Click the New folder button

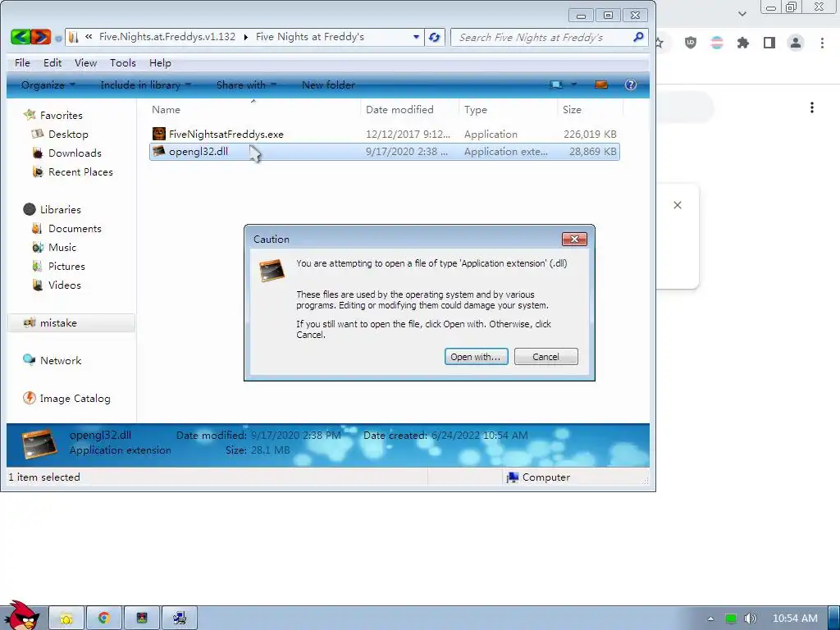tap(328, 84)
